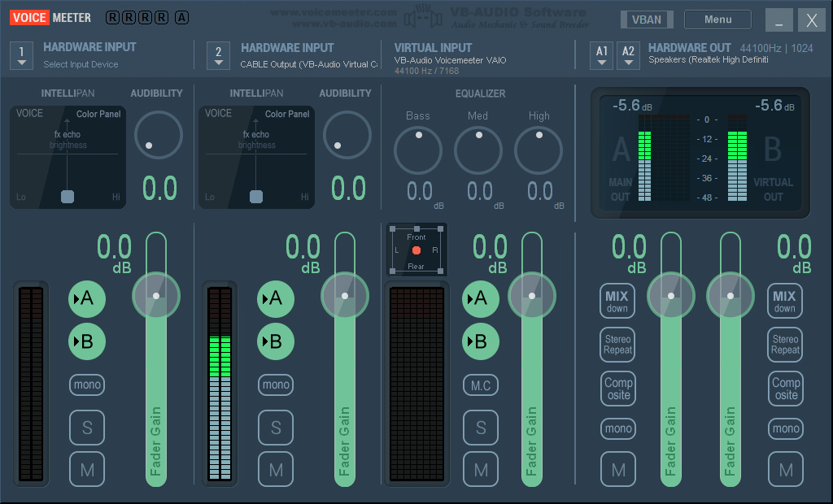Enable mono on bus B output

click(786, 428)
